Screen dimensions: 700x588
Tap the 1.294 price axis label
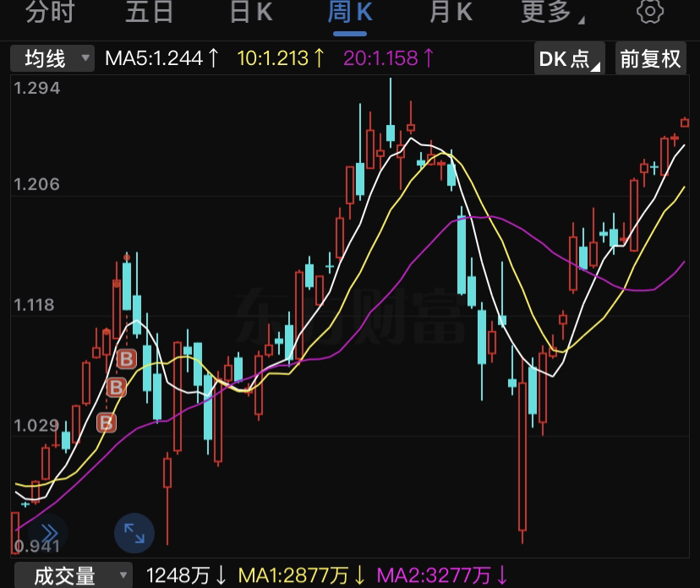[36, 89]
